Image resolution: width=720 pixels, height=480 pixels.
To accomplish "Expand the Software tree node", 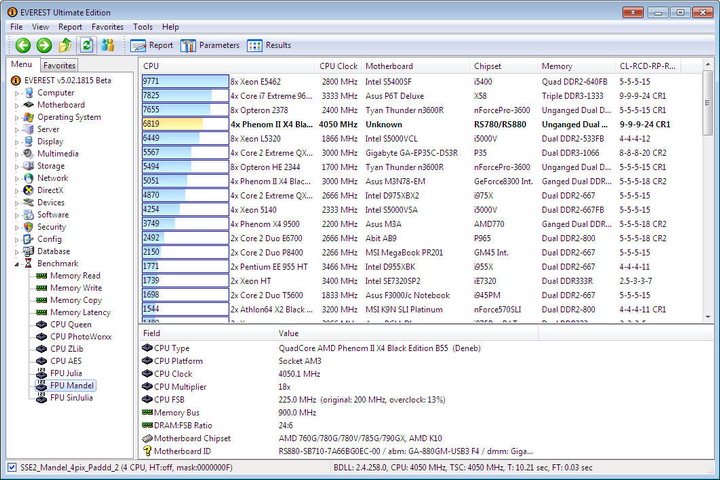I will click(x=17, y=215).
